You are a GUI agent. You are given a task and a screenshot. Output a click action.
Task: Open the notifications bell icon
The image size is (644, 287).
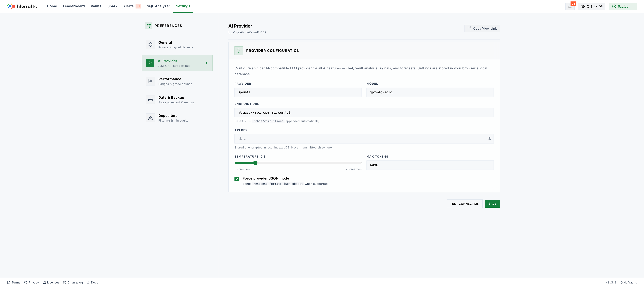(x=570, y=6)
